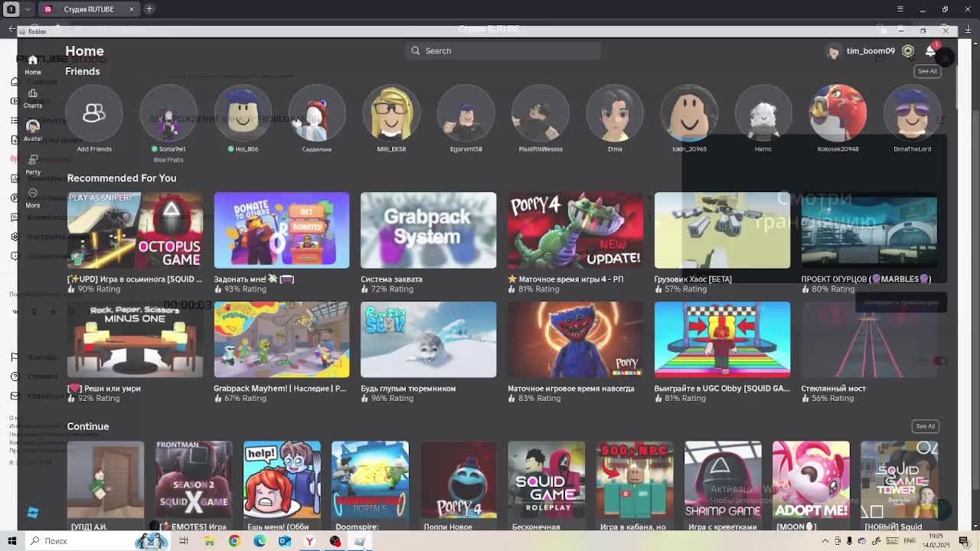
Task: Continue the Adopt Me! tile
Action: tap(811, 480)
